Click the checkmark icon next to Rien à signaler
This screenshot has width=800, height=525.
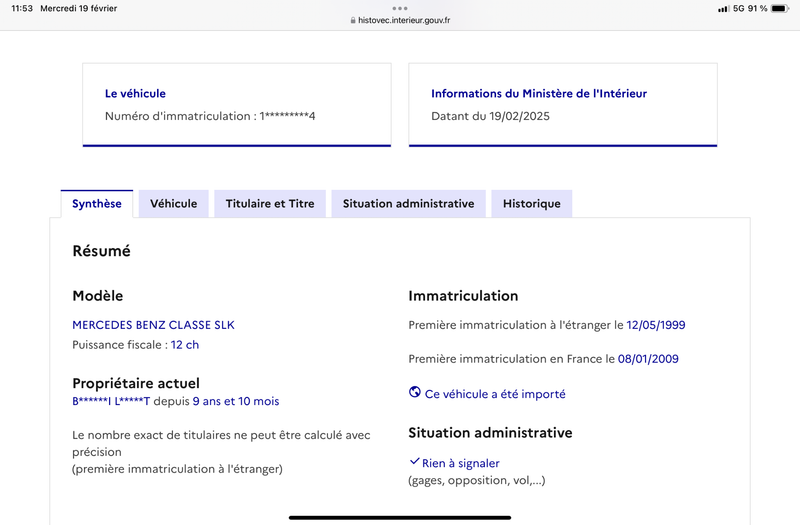click(x=414, y=462)
